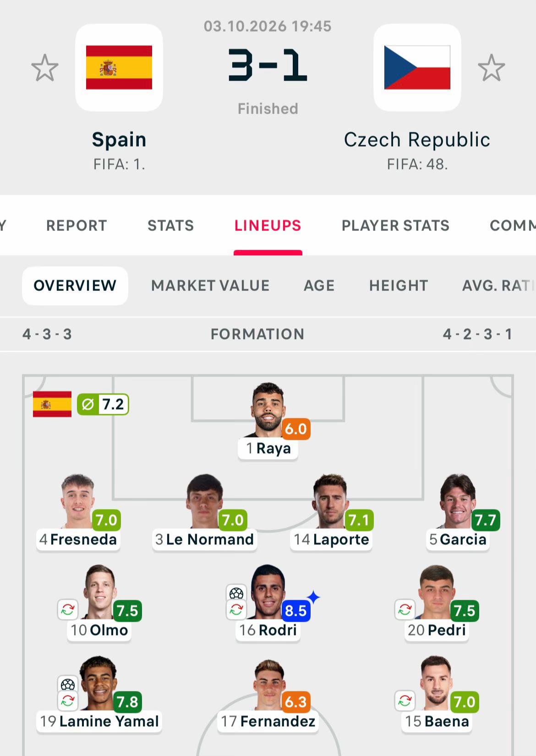Favorite Czech Republic with the star icon

[491, 68]
